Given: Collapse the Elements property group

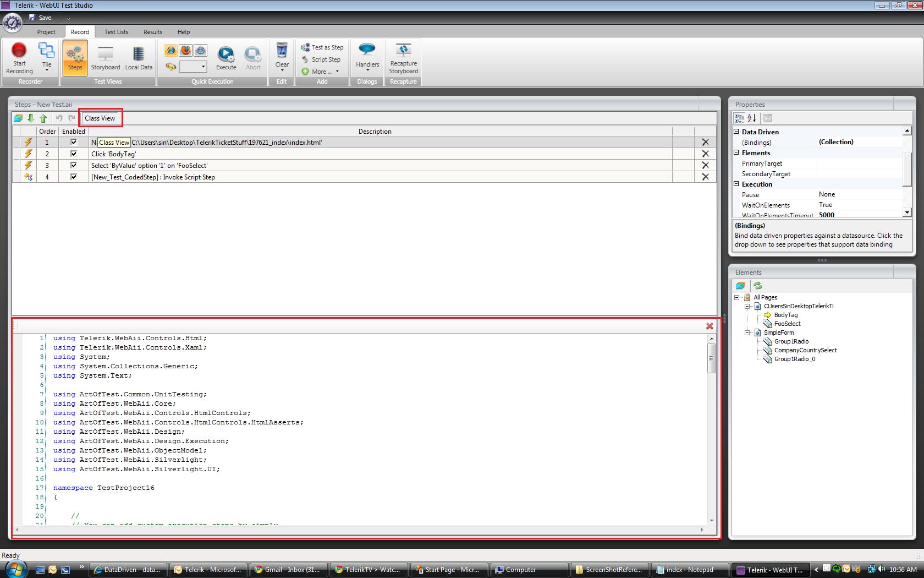Looking at the screenshot, I should [x=737, y=152].
